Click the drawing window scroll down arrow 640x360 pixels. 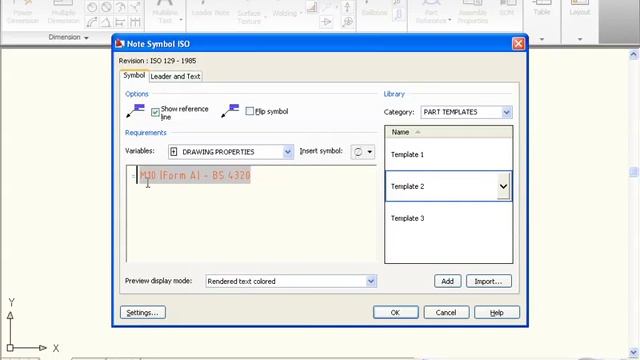[633, 352]
